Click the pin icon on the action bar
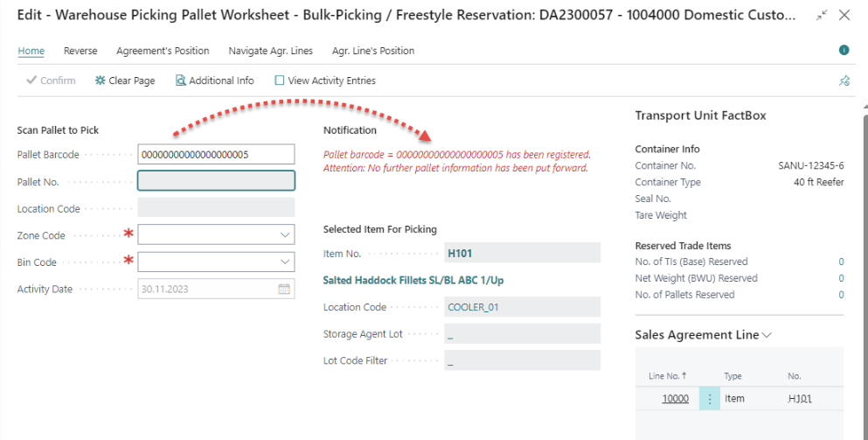 (844, 80)
